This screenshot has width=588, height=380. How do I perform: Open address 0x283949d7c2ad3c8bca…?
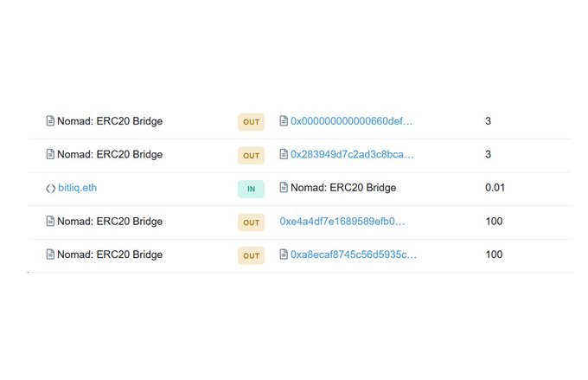point(352,155)
